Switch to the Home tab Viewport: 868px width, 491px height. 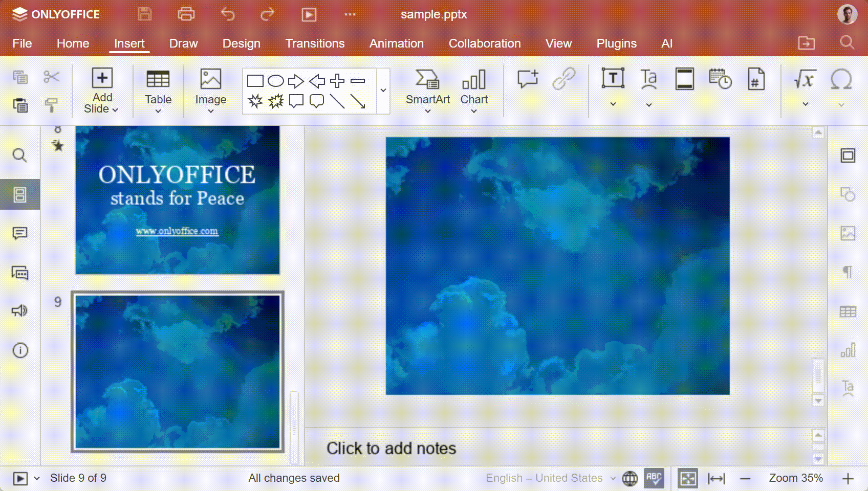click(x=73, y=43)
